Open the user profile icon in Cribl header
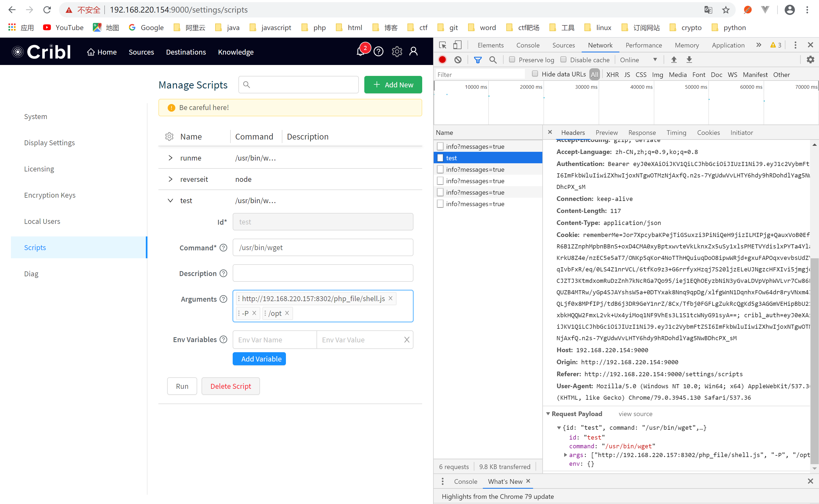This screenshot has height=504, width=819. pos(413,51)
